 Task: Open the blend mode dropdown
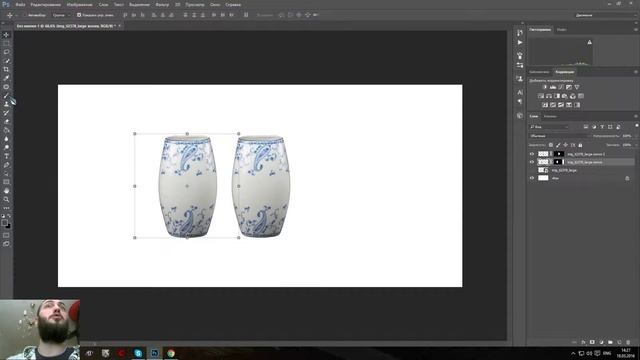tap(559, 136)
